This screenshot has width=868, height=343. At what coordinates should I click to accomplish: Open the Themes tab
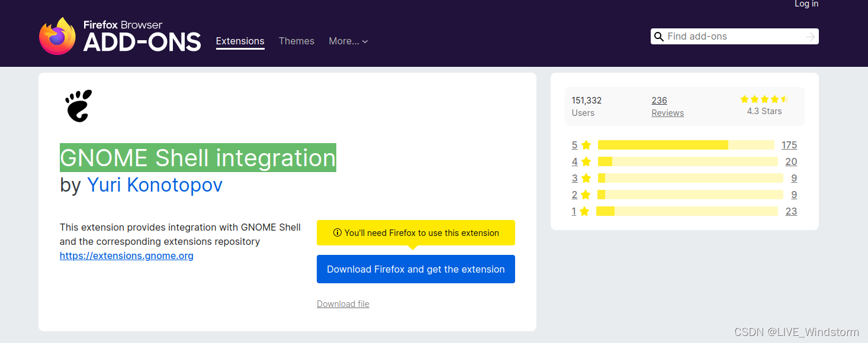(297, 41)
